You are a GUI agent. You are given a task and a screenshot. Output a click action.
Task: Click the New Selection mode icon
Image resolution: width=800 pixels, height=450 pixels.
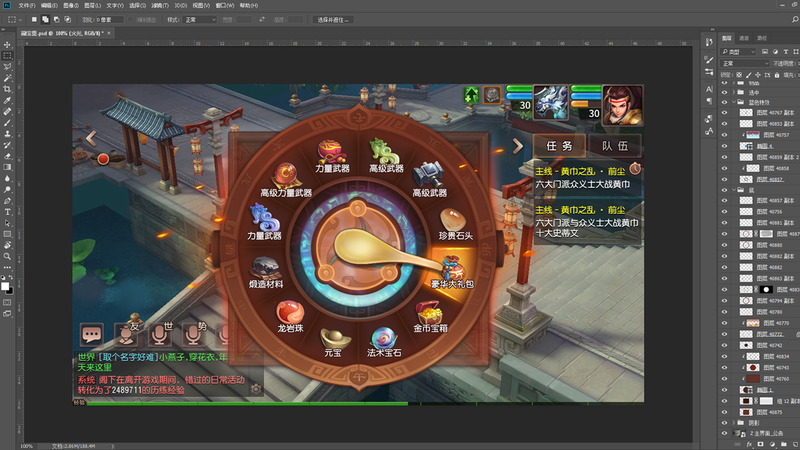click(34, 19)
